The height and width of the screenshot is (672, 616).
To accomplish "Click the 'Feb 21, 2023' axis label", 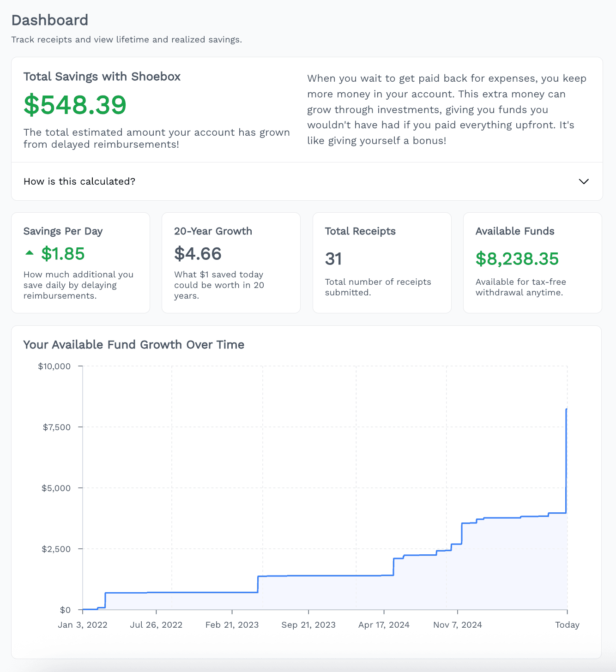I will pyautogui.click(x=232, y=625).
